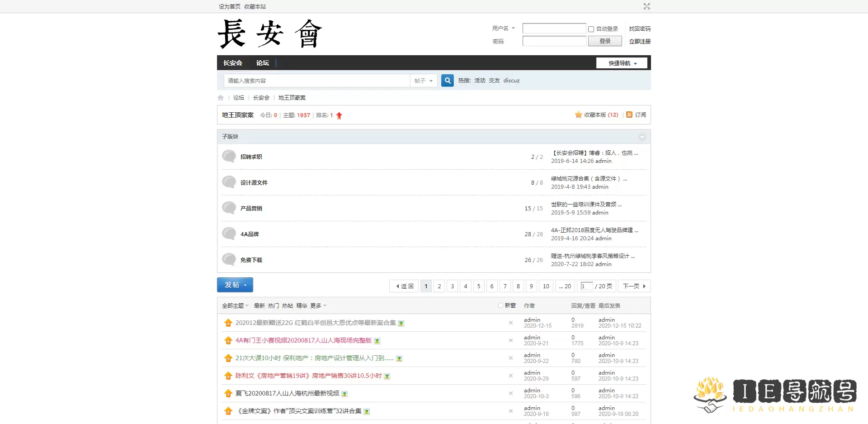The width and height of the screenshot is (868, 424).
Task: Collapse the 子版块 section with round icon
Action: pos(642,137)
